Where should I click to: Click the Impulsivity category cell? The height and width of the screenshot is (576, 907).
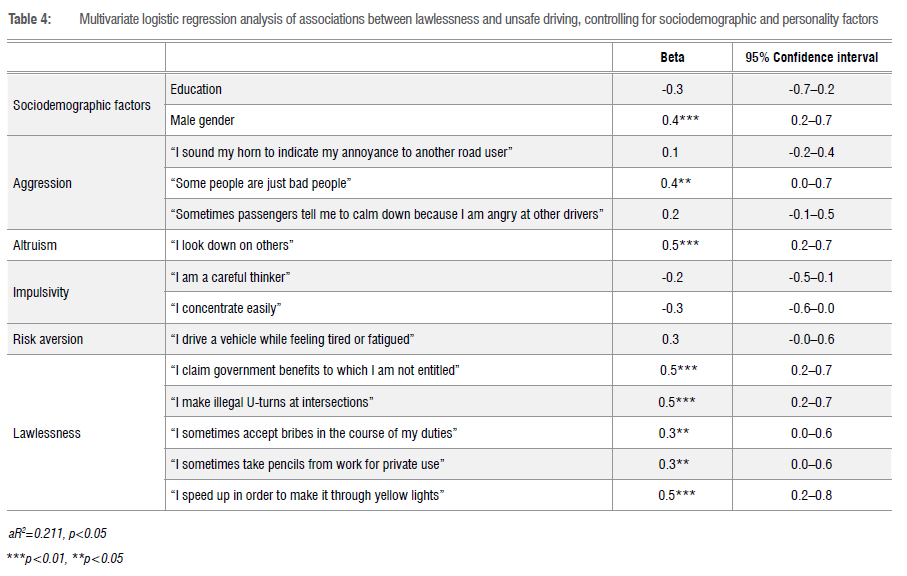click(x=41, y=292)
